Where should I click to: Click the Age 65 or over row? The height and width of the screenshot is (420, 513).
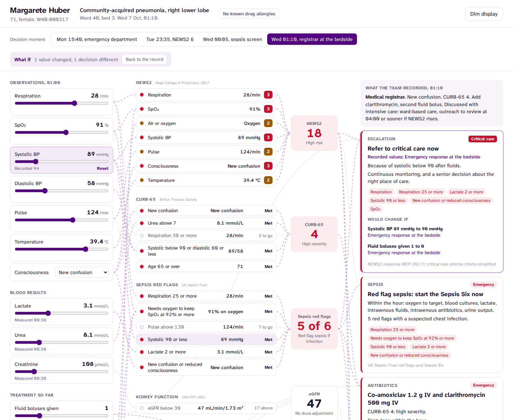tap(206, 267)
